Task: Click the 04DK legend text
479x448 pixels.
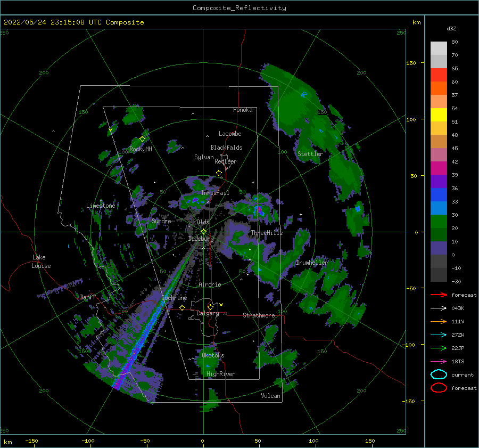Action: [x=458, y=308]
